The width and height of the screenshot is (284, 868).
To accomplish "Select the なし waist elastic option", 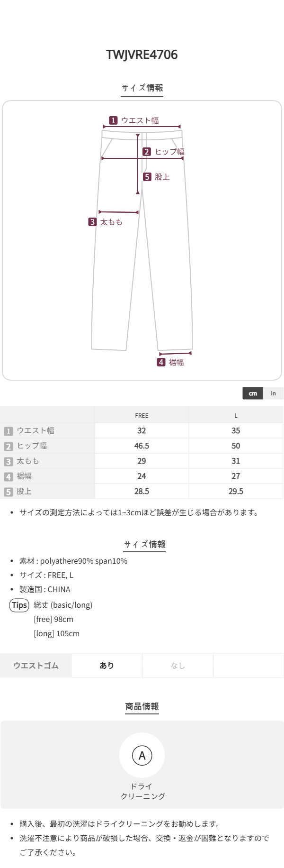I will tap(177, 666).
